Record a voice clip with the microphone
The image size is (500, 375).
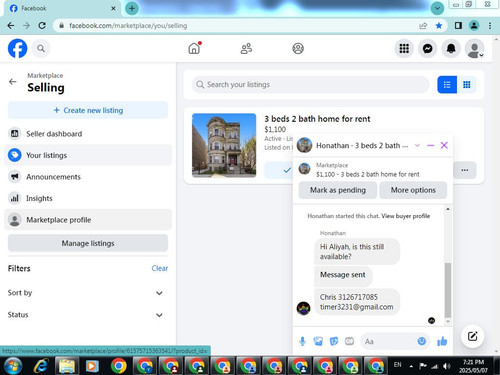(x=302, y=341)
